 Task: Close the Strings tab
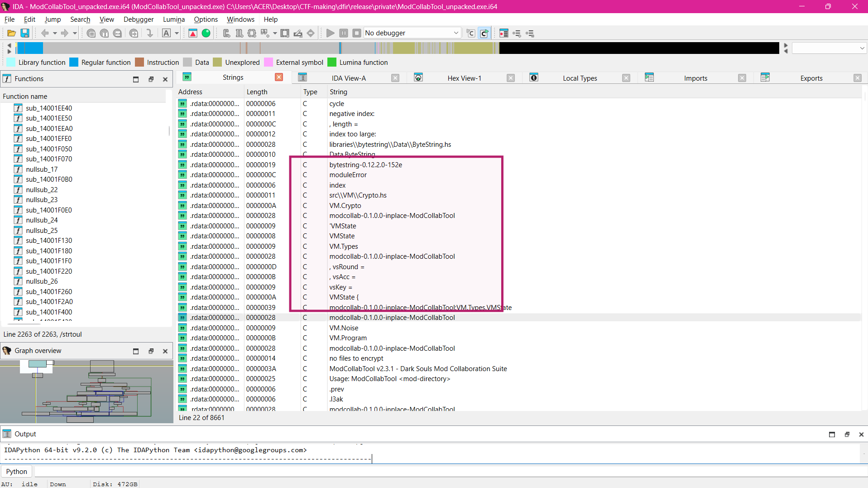(x=279, y=77)
